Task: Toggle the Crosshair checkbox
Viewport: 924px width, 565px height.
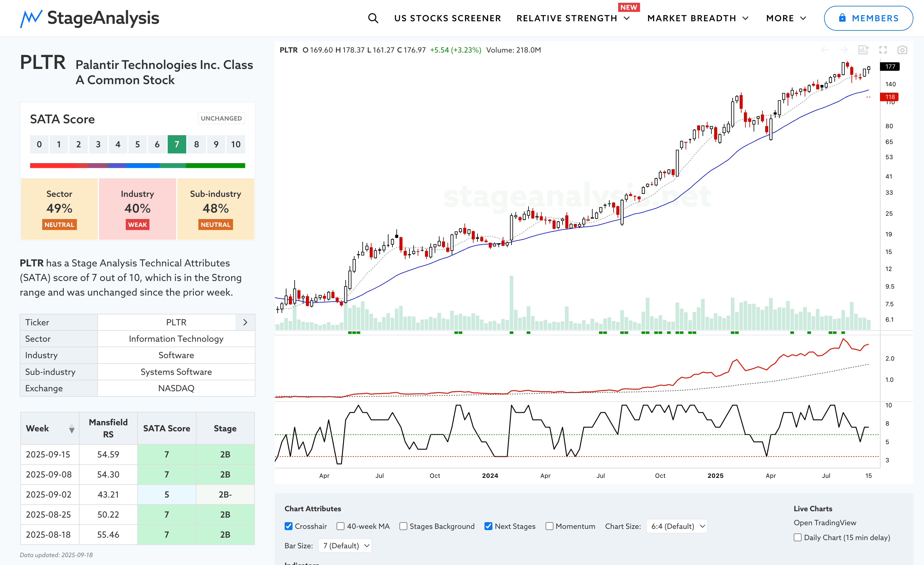Action: click(x=288, y=526)
